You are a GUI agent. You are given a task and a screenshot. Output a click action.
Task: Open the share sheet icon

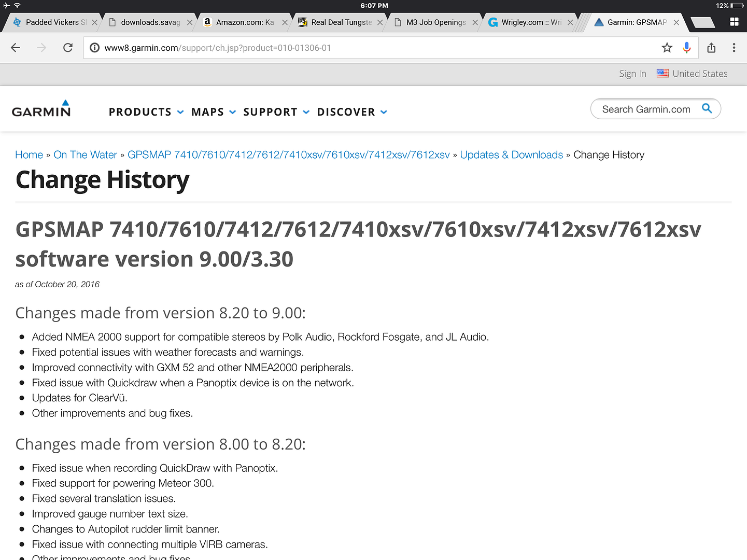711,48
